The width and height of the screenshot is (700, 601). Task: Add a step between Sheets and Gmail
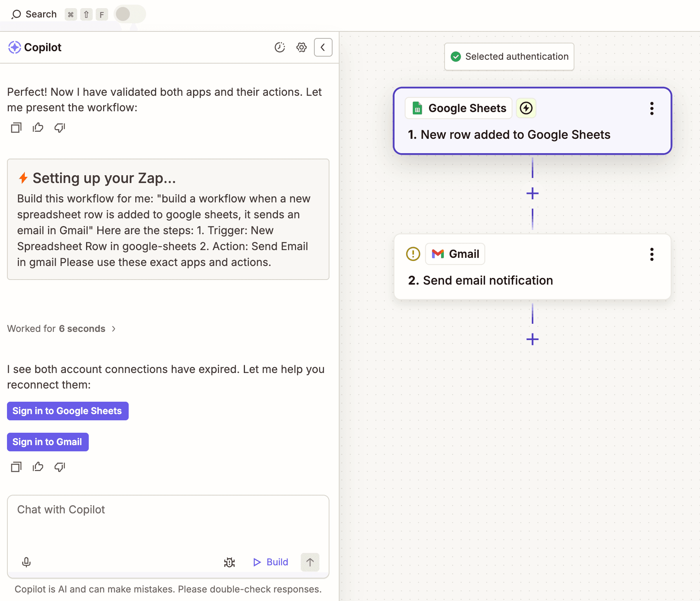click(533, 193)
